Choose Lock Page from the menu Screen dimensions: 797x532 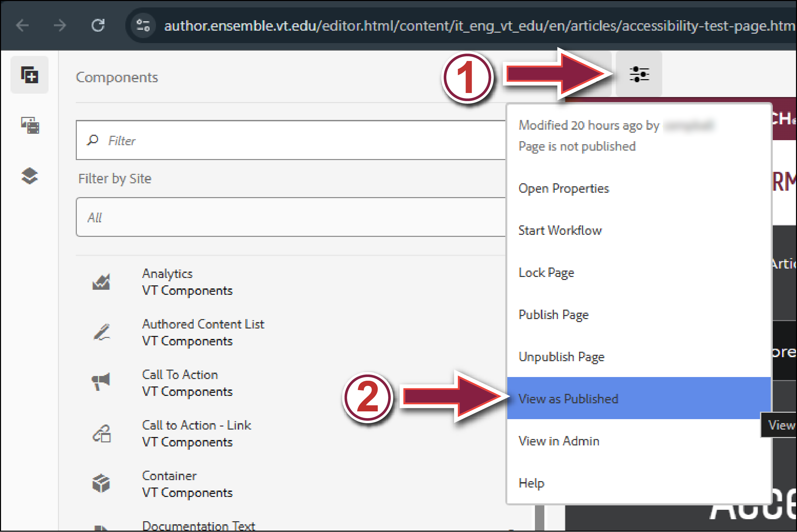pos(639,273)
